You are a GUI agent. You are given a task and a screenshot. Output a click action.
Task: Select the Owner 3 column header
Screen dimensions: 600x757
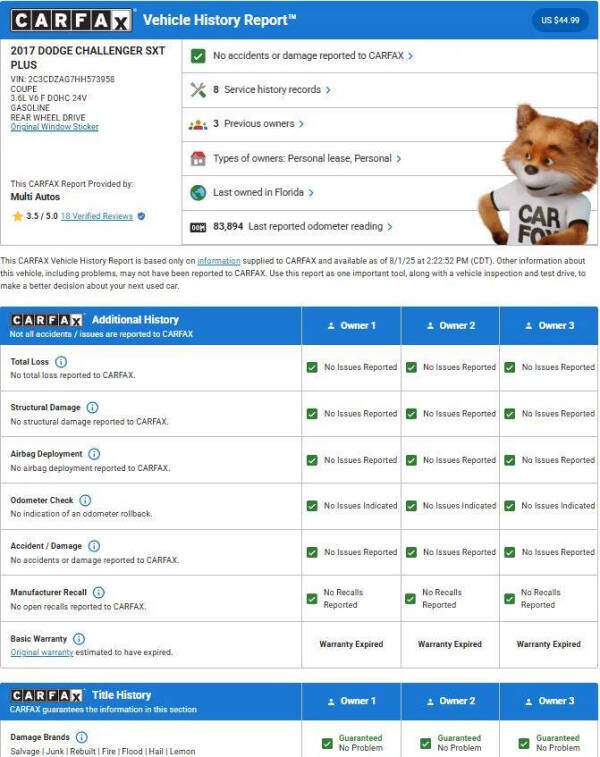coord(548,325)
